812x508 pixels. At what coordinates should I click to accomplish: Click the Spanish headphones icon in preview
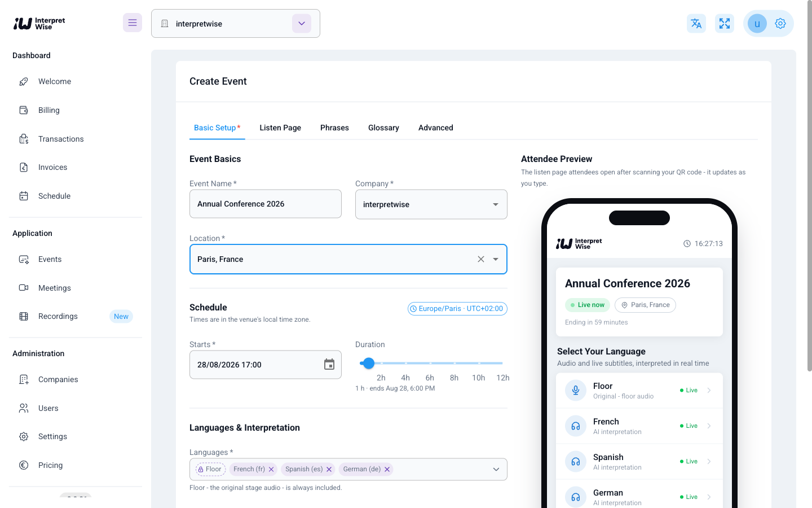click(576, 461)
